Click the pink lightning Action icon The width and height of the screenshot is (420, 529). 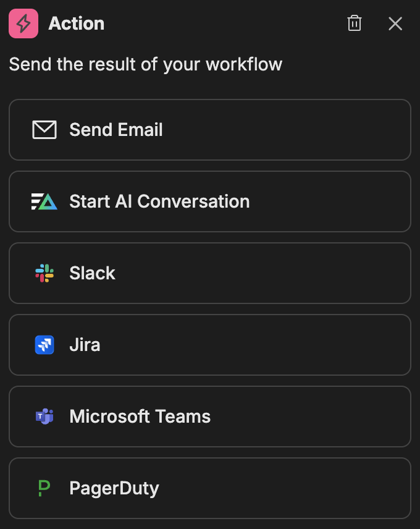click(23, 23)
